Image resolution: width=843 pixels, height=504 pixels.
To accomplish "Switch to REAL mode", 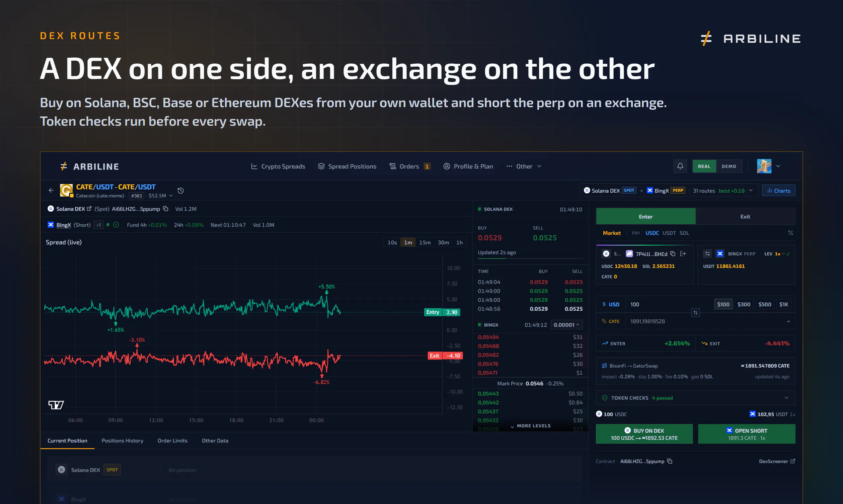I will pos(704,166).
